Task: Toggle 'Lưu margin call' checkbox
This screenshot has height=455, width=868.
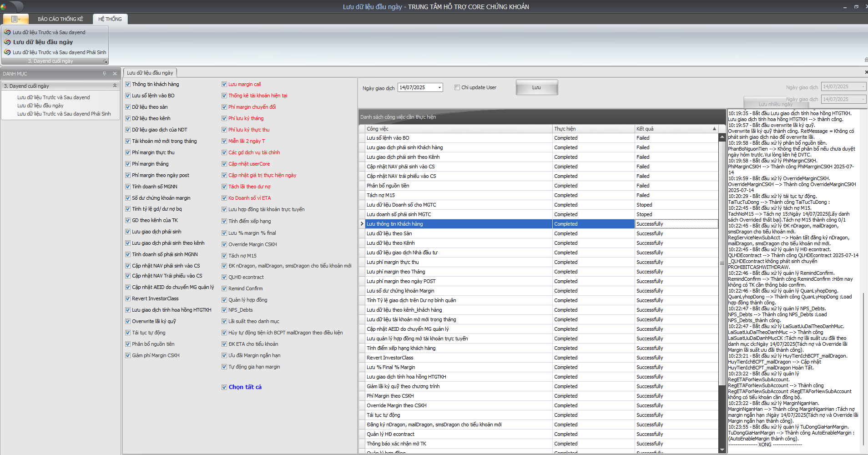Action: (224, 84)
